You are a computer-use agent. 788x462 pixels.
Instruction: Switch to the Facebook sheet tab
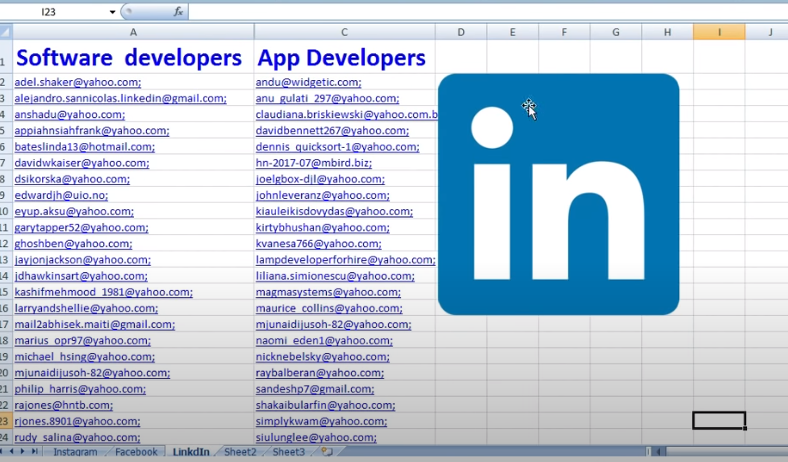(136, 452)
